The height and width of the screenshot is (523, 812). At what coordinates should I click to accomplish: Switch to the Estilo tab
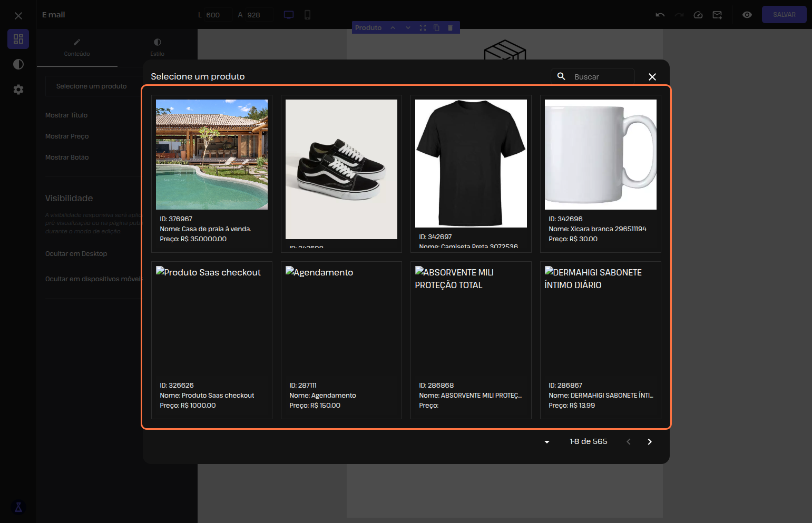pyautogui.click(x=157, y=47)
